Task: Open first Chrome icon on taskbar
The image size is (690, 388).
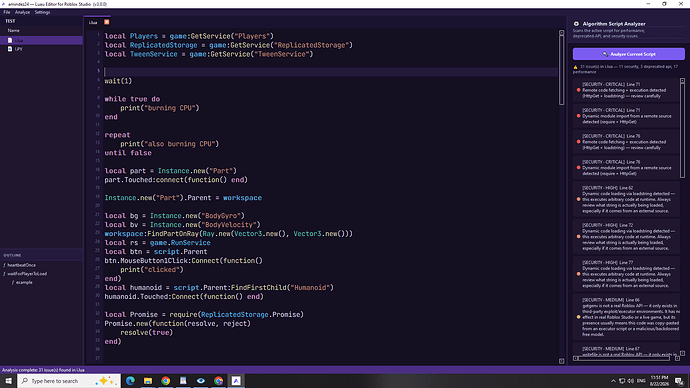Action: [165, 381]
